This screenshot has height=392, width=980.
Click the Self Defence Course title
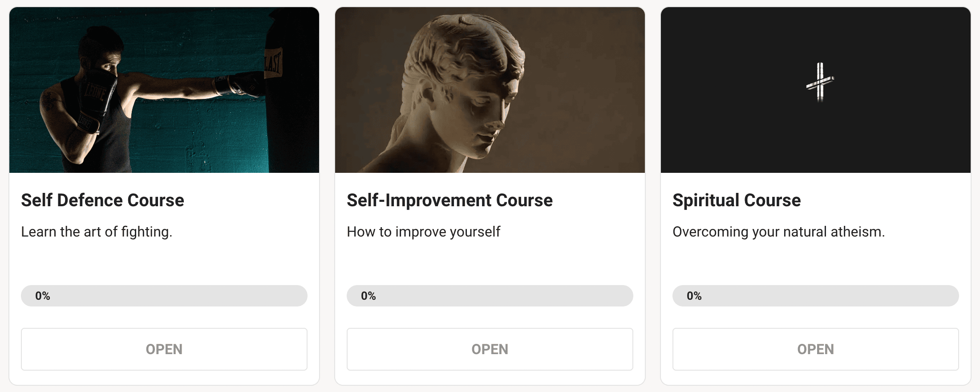[x=102, y=200]
